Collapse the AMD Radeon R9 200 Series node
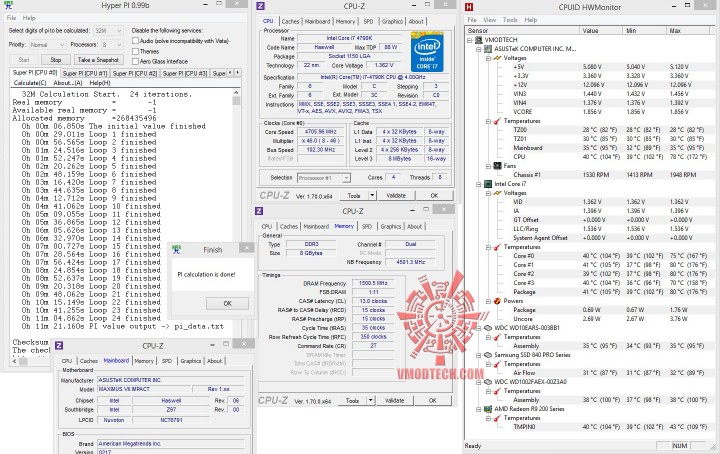The image size is (720, 454). point(478,409)
